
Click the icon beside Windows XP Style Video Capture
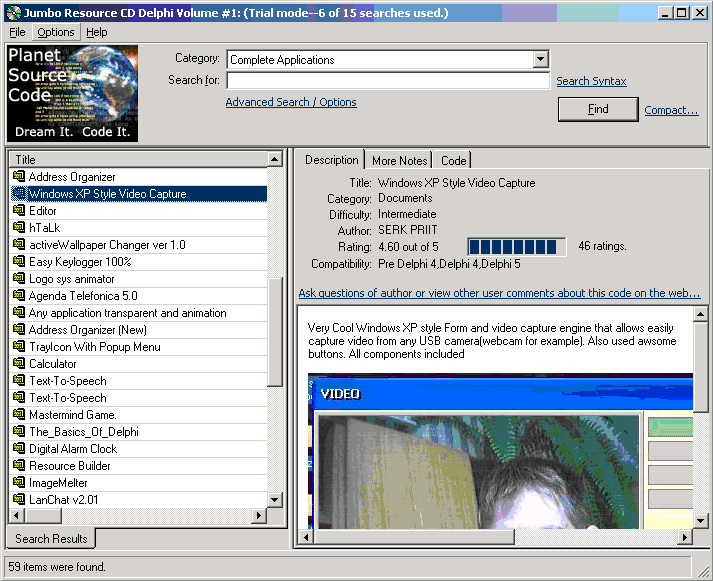click(19, 193)
